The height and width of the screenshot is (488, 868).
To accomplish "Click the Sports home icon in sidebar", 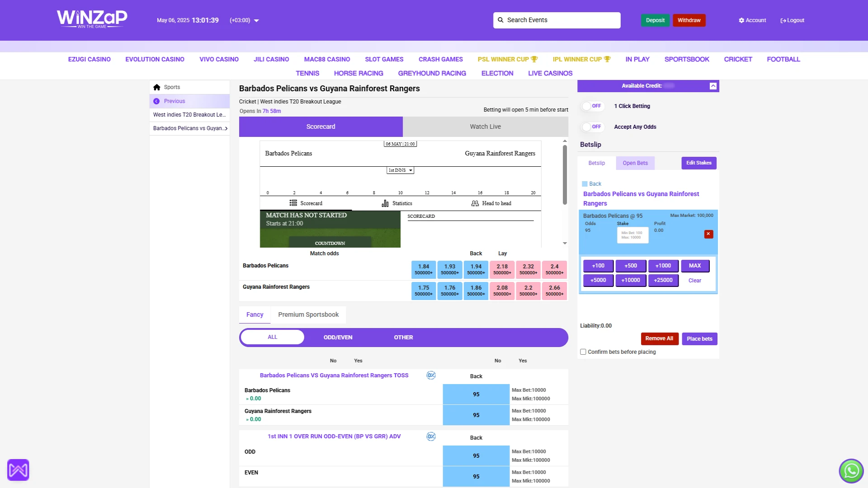I will coord(157,87).
